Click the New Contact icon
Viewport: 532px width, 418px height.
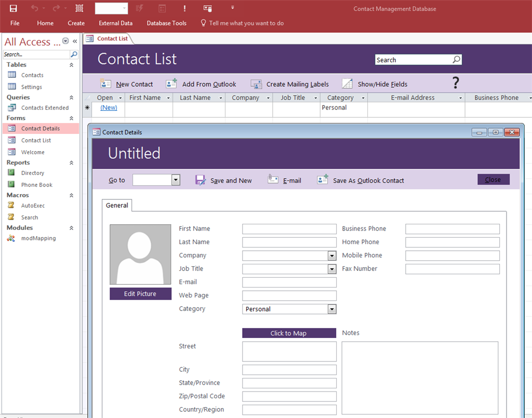[106, 84]
